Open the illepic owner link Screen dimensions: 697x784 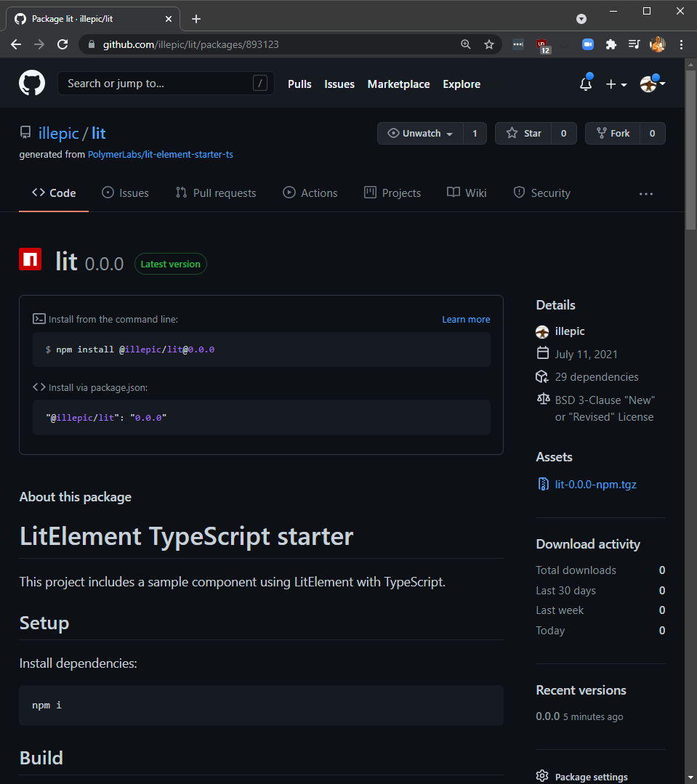coord(58,134)
